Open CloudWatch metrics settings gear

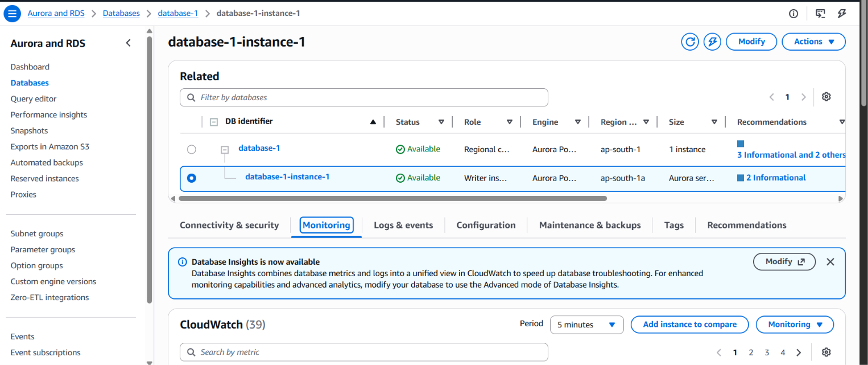point(826,352)
